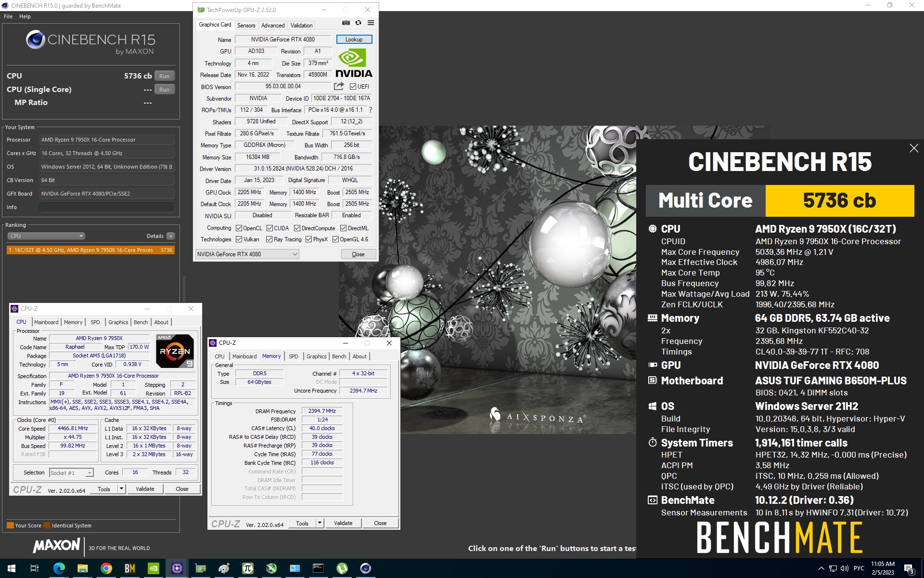
Task: Click the Close button in CPU-Z Memory window
Action: (x=380, y=523)
